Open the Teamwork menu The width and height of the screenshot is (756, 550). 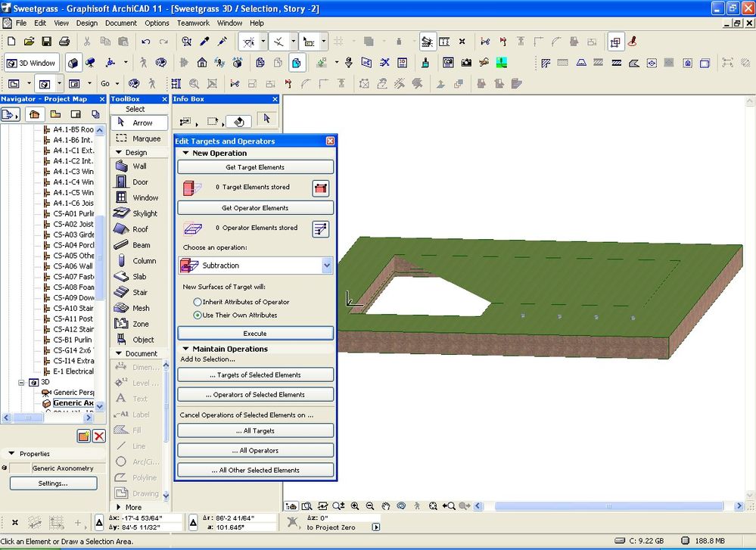193,23
